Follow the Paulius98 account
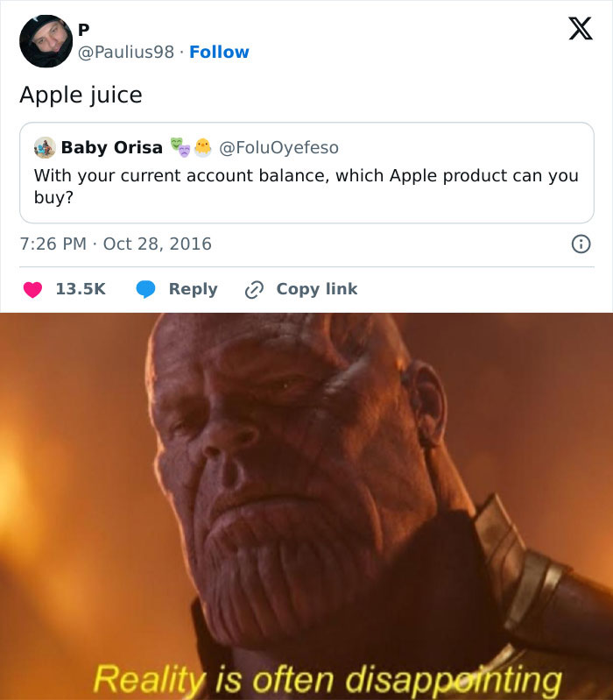The width and height of the screenshot is (613, 700). 219,52
